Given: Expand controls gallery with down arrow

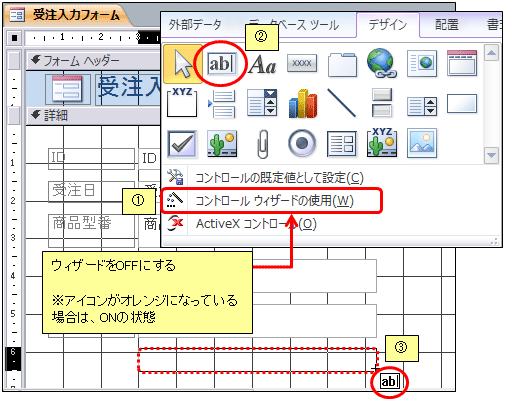Looking at the screenshot, I should coord(491,156).
